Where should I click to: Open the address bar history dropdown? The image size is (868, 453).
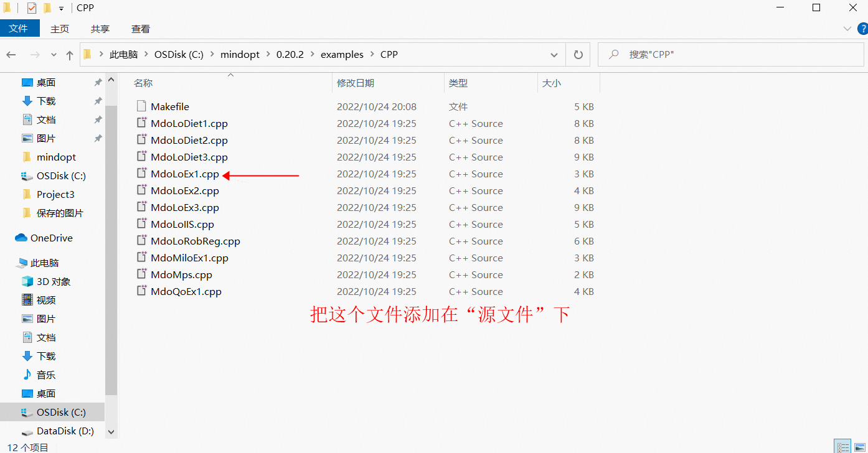pyautogui.click(x=554, y=55)
